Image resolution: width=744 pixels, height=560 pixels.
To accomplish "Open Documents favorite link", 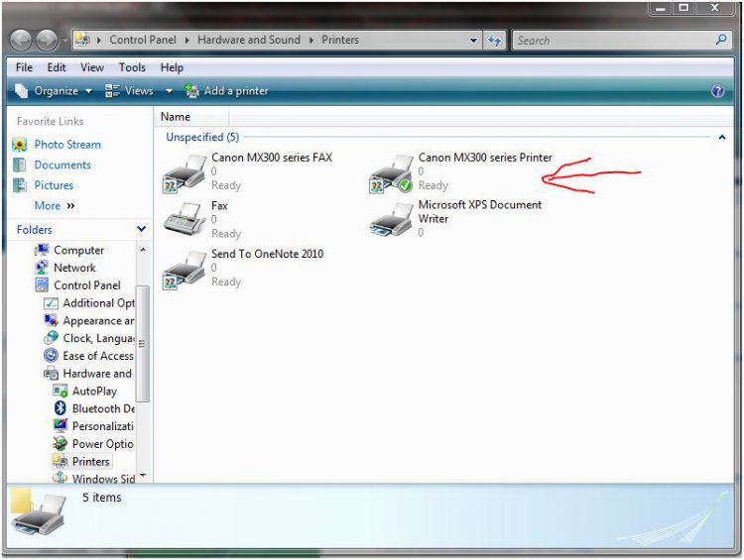I will [x=62, y=165].
